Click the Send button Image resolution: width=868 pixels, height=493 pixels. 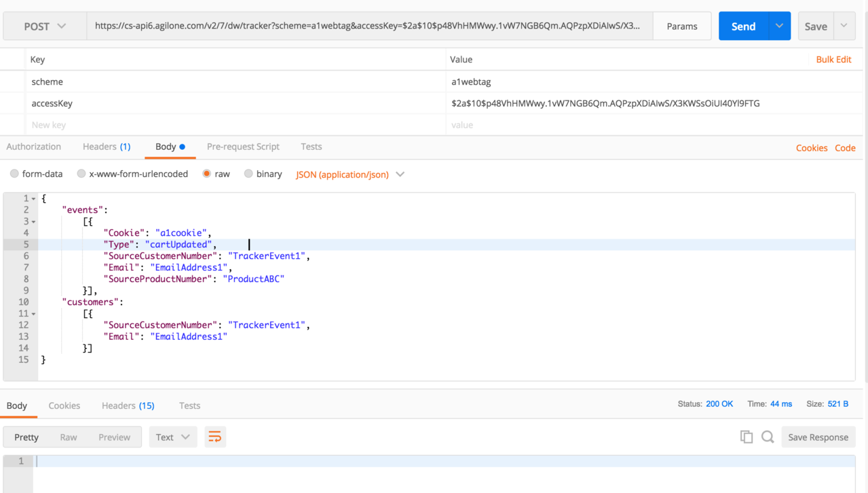pyautogui.click(x=743, y=26)
